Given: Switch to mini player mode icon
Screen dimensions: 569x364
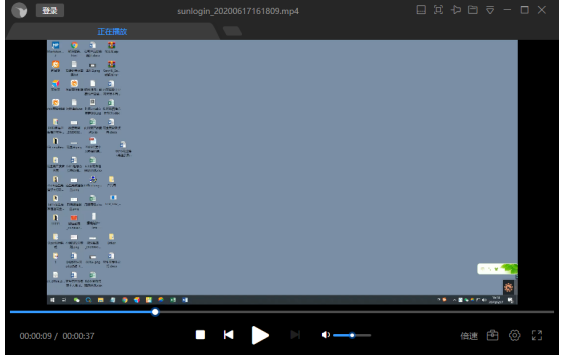Looking at the screenshot, I should [x=421, y=10].
